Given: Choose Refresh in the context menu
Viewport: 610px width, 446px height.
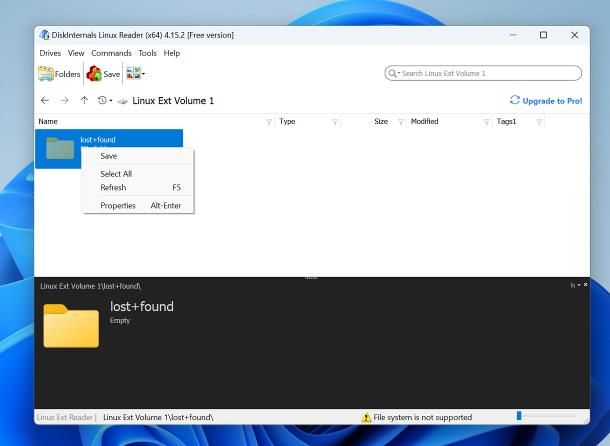Looking at the screenshot, I should click(138, 188).
